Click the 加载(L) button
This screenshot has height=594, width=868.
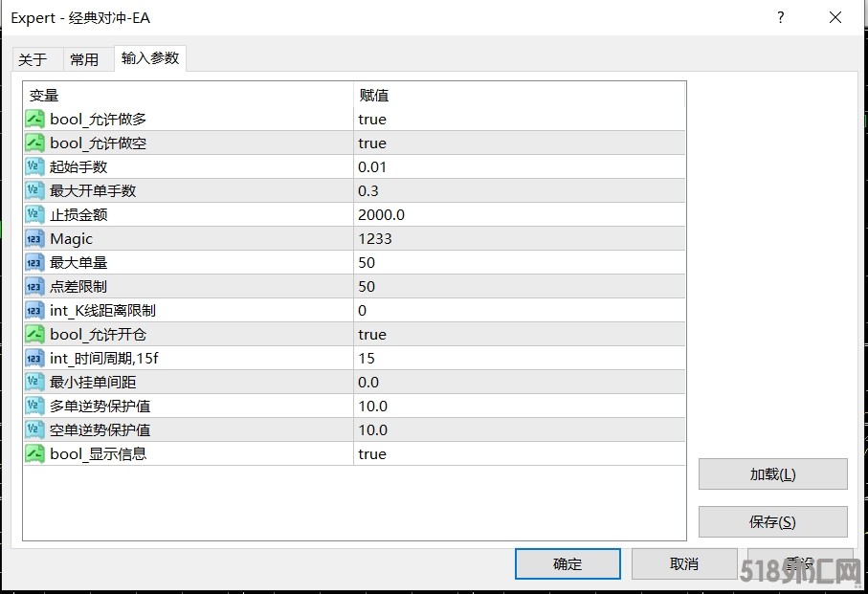(773, 474)
